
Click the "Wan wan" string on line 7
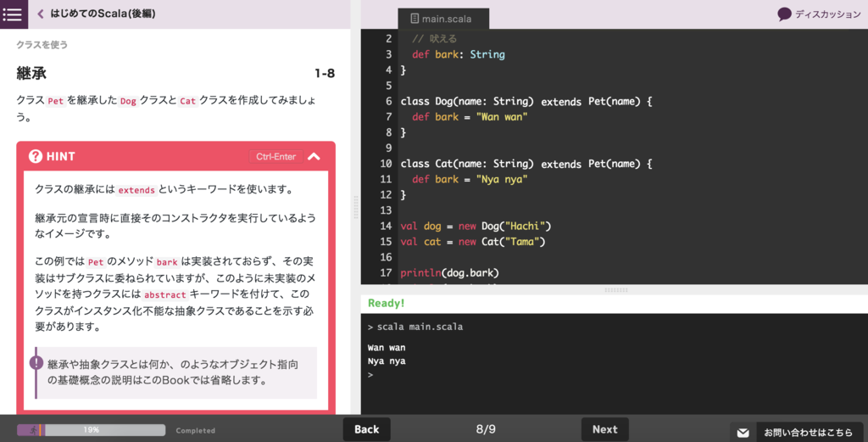coord(502,117)
